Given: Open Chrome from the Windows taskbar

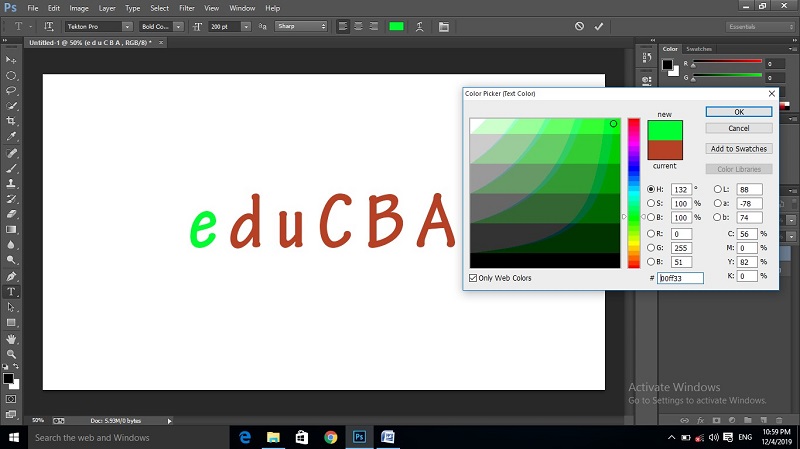Looking at the screenshot, I should [331, 437].
